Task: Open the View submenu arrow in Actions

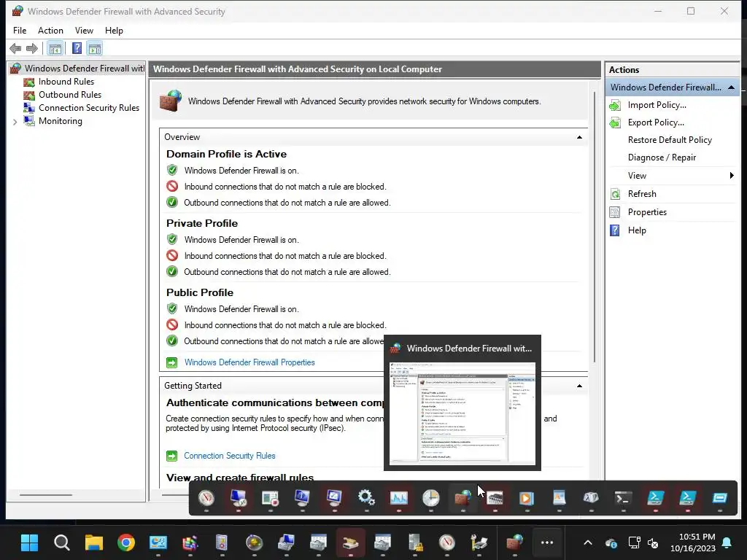Action: pyautogui.click(x=731, y=176)
